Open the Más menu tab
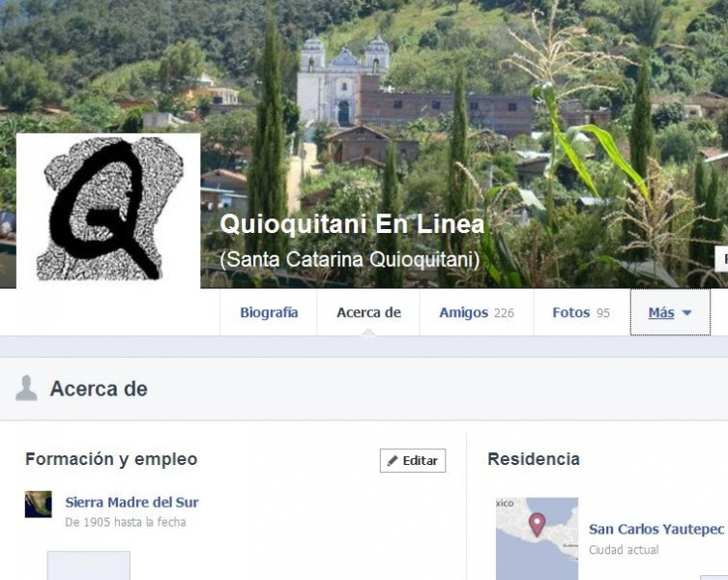 tap(670, 312)
